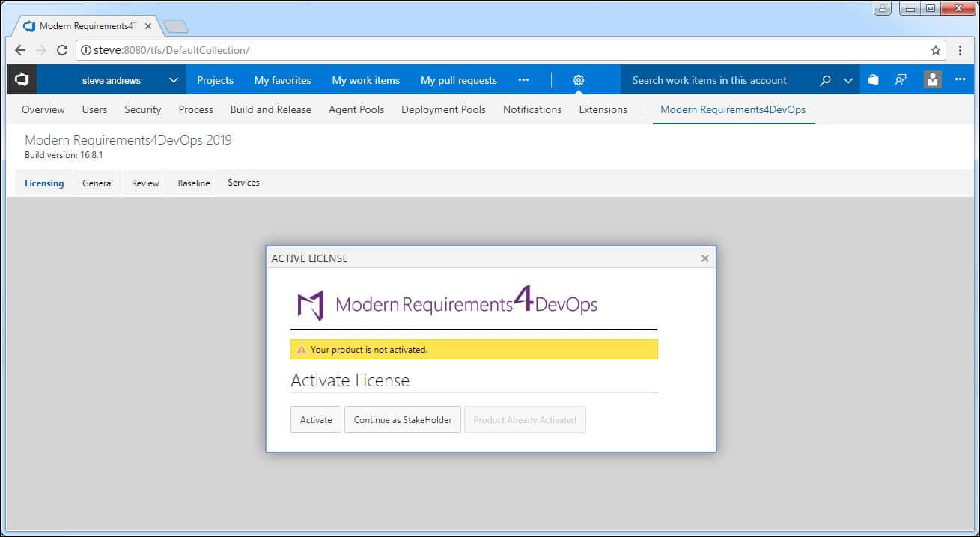This screenshot has width=980, height=537.
Task: Go to the Baseline sub-tab
Action: point(194,183)
